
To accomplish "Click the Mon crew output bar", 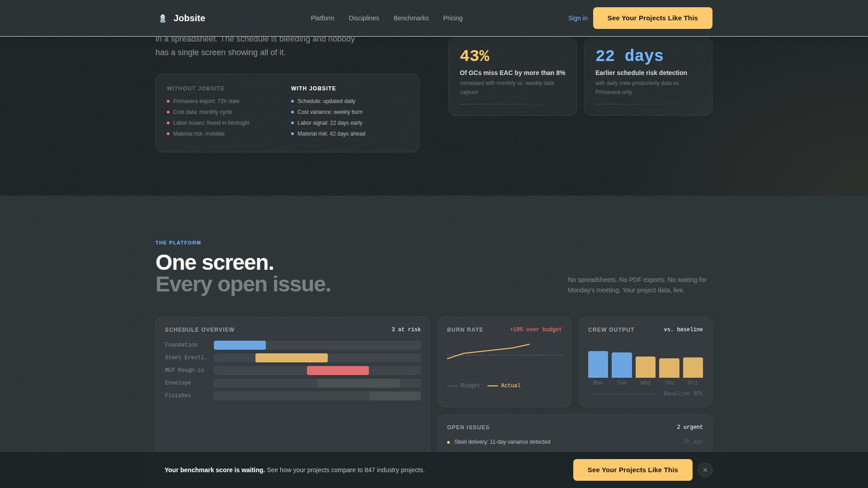I will click(x=598, y=364).
